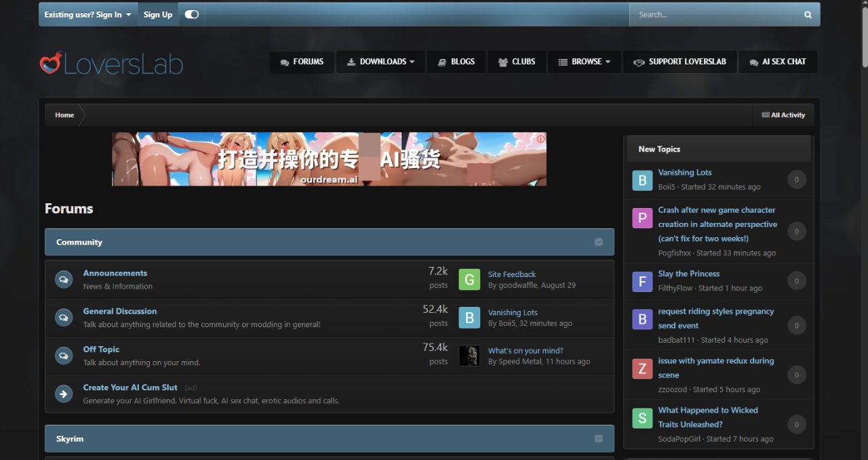Open the Vanishing Lots topic in New Topics
868x460 pixels.
tap(685, 173)
